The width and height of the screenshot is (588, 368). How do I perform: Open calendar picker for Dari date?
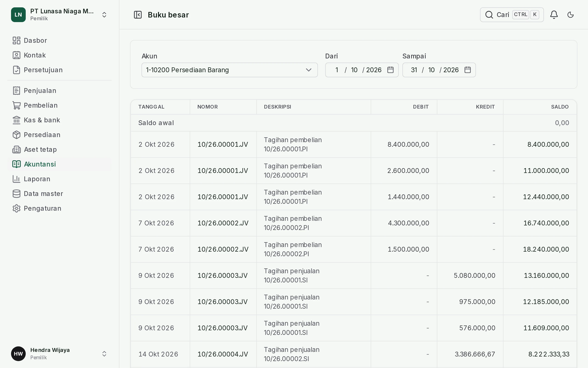pyautogui.click(x=390, y=70)
